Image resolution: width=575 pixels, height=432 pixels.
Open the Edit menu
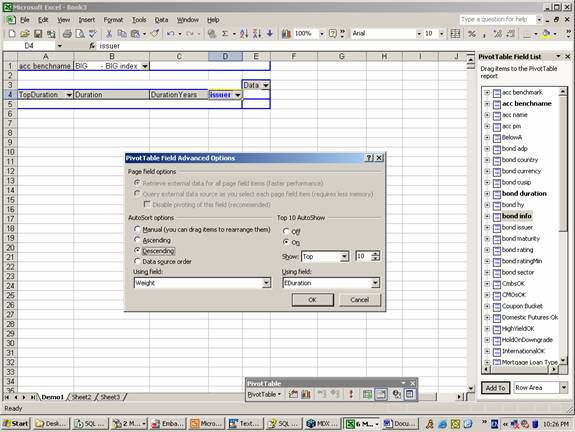(x=43, y=20)
